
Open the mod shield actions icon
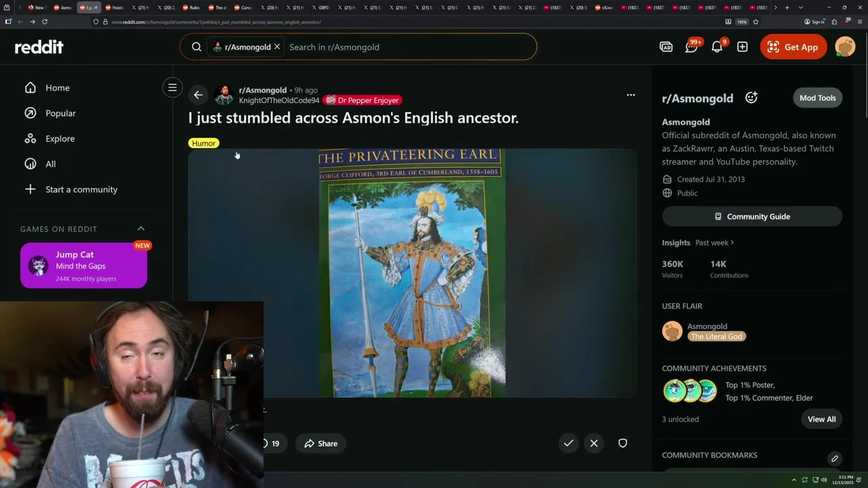tap(623, 443)
